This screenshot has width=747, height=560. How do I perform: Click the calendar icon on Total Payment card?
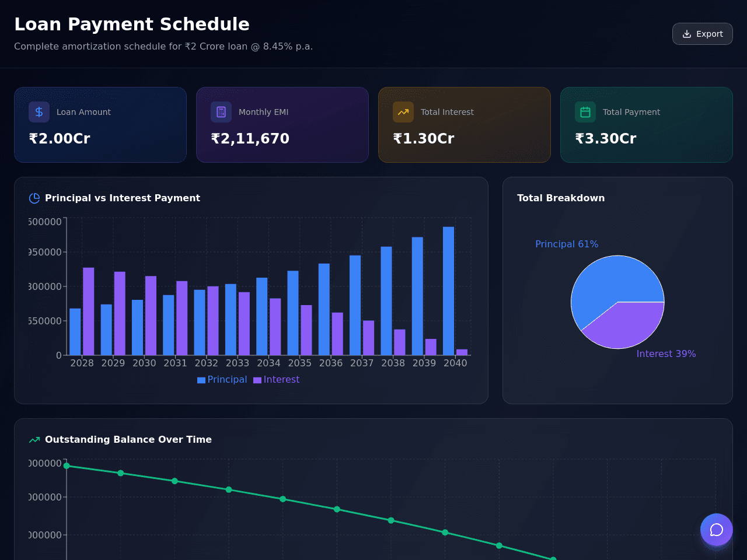tap(585, 112)
